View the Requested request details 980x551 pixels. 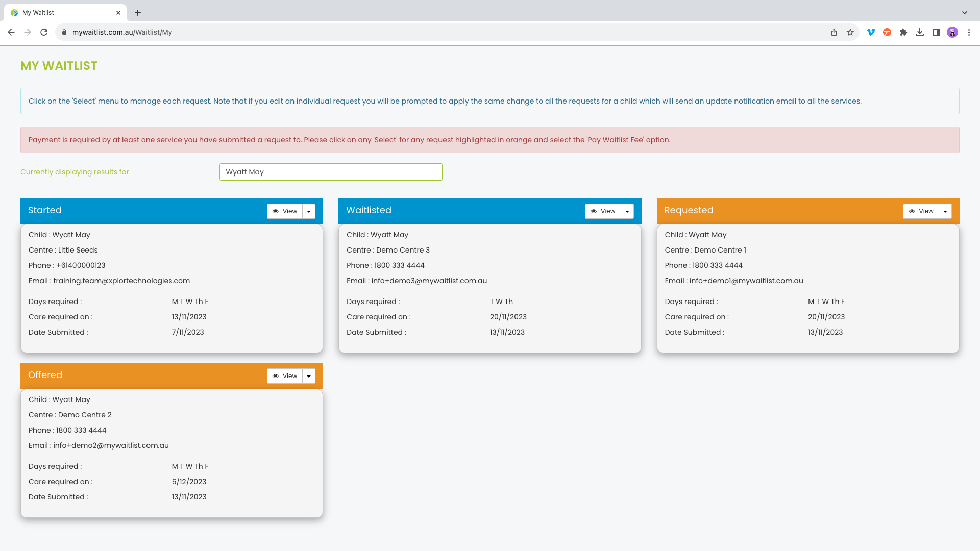click(x=921, y=211)
